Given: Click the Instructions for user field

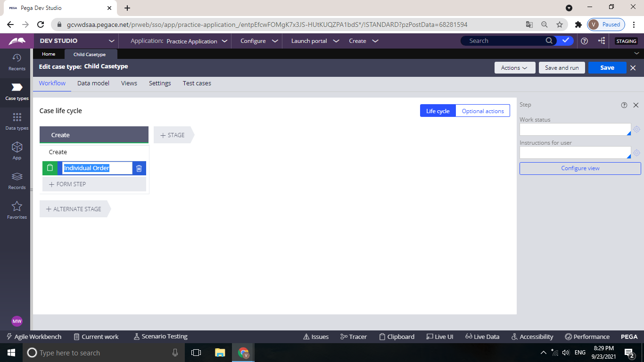Looking at the screenshot, I should pos(575,153).
